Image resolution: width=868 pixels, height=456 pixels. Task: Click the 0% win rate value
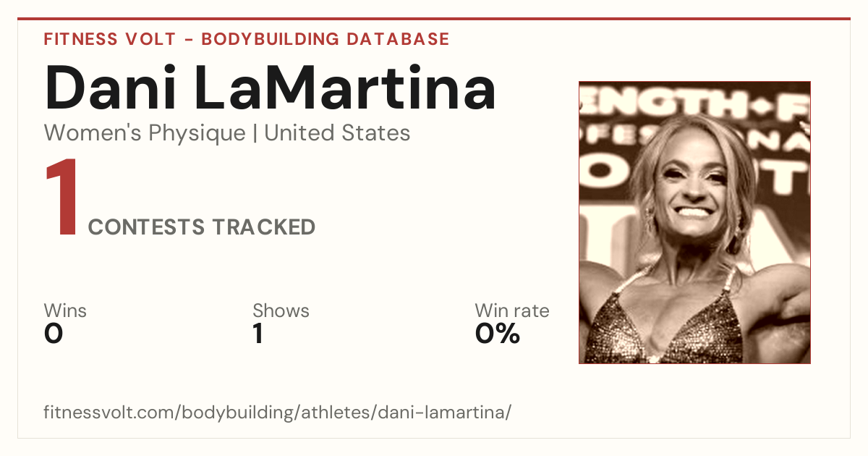[498, 334]
